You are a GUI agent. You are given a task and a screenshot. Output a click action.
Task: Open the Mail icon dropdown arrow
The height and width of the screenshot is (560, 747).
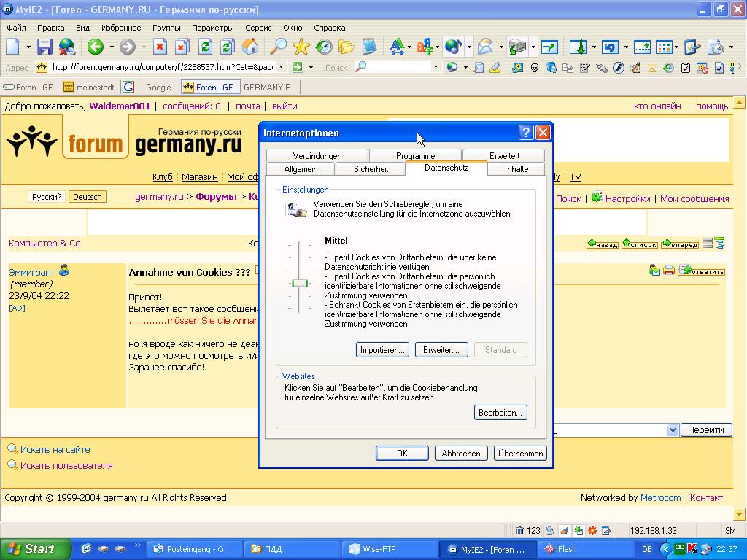click(501, 47)
